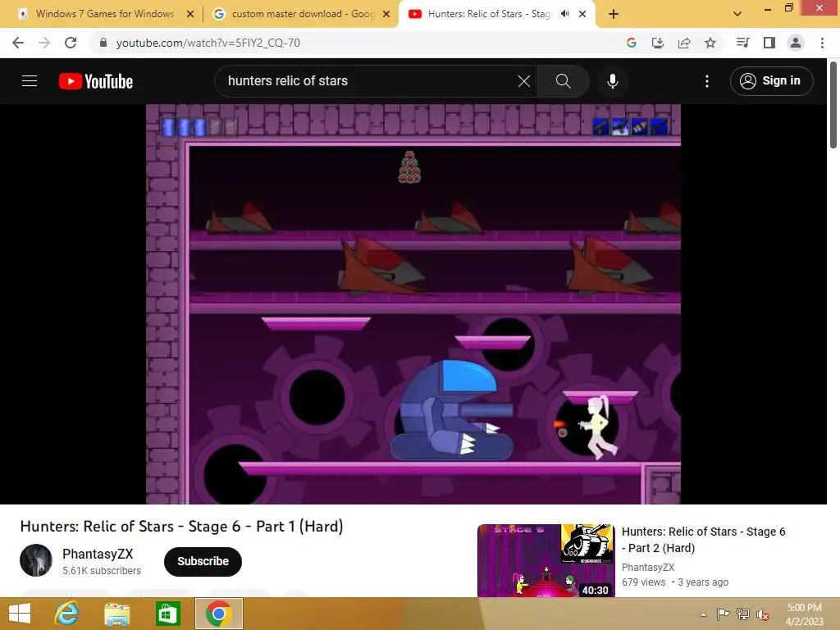Open the YouTube hamburger guide menu

(x=30, y=81)
